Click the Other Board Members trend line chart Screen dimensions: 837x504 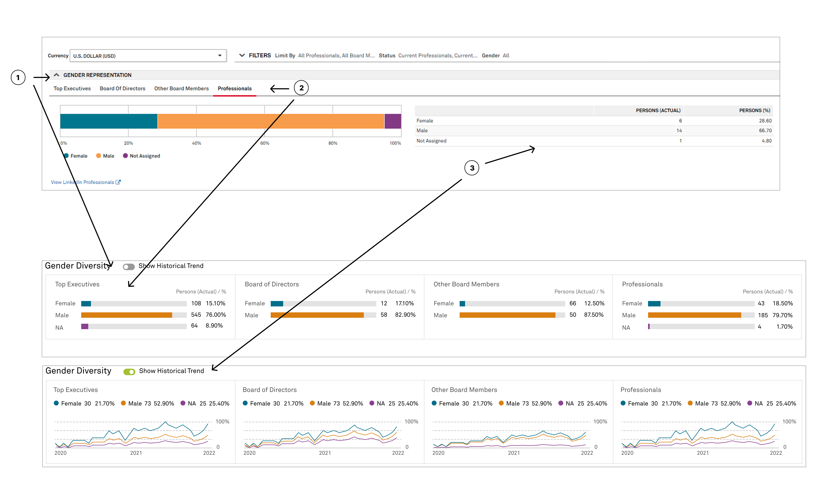511,435
